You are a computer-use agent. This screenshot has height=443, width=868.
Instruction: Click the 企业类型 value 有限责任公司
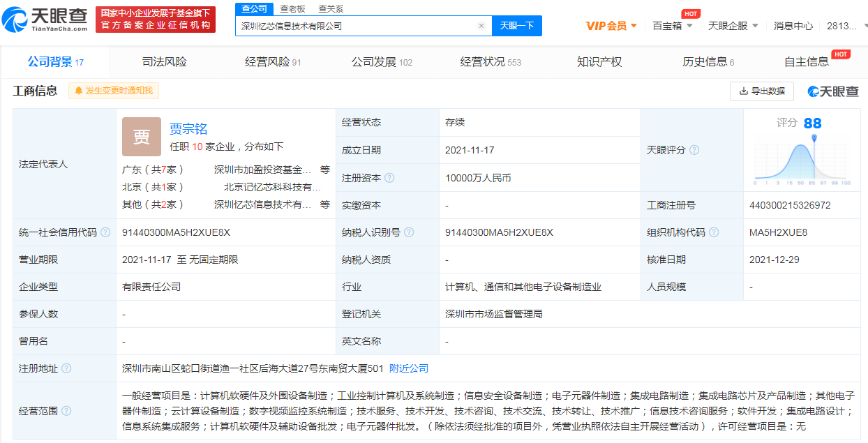coord(151,287)
